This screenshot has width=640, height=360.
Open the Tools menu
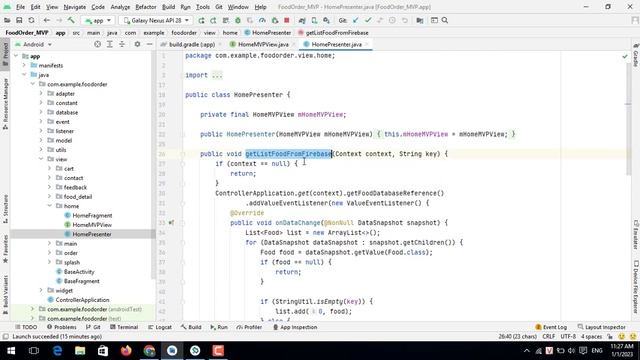click(x=202, y=7)
